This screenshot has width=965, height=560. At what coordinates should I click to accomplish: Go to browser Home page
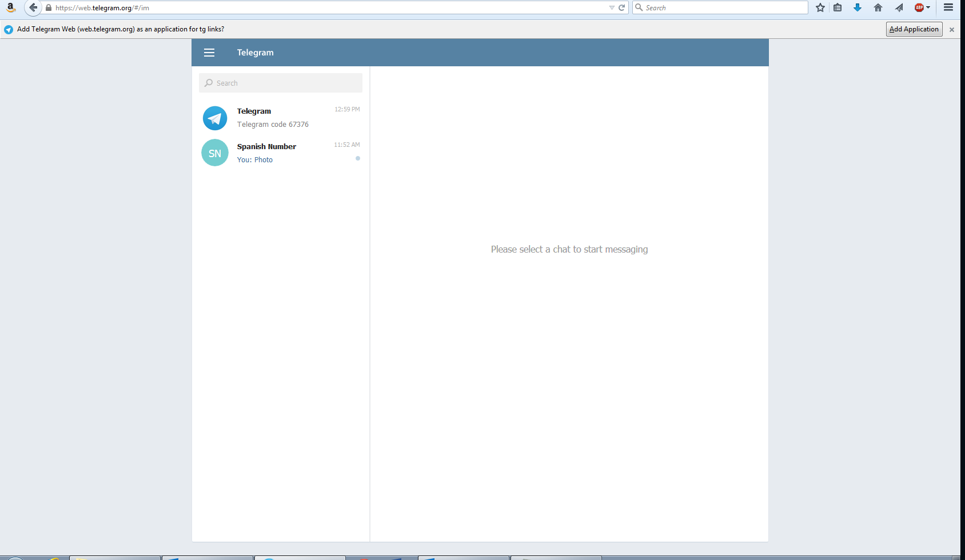pyautogui.click(x=878, y=7)
